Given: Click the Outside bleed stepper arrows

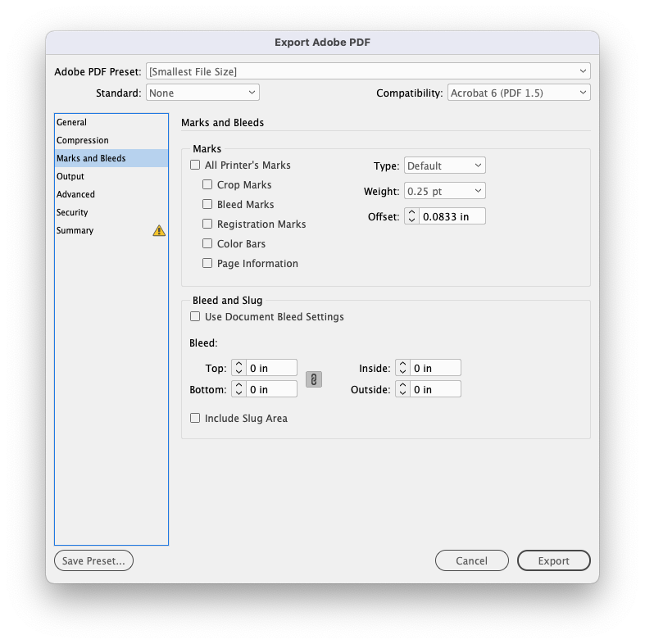Looking at the screenshot, I should coord(402,389).
